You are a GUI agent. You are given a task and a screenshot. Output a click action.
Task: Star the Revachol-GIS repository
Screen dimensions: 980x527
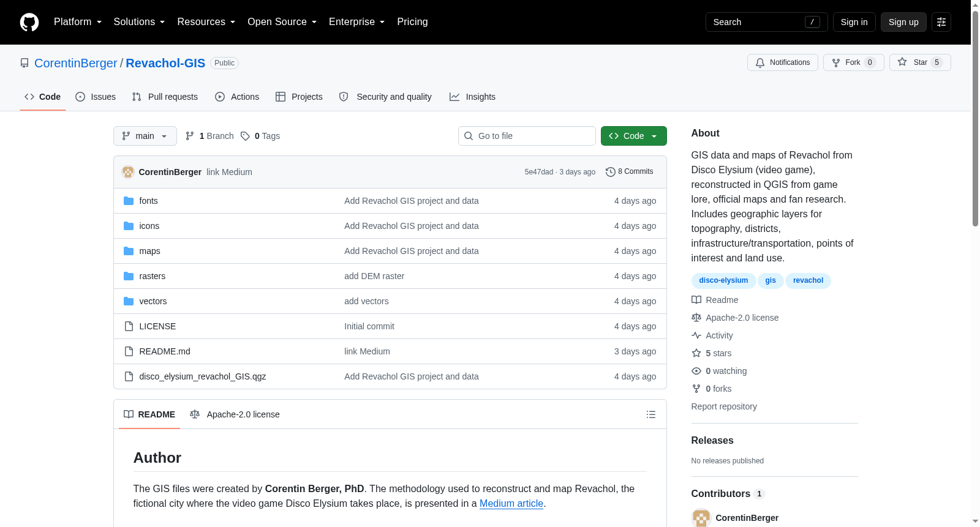(920, 62)
